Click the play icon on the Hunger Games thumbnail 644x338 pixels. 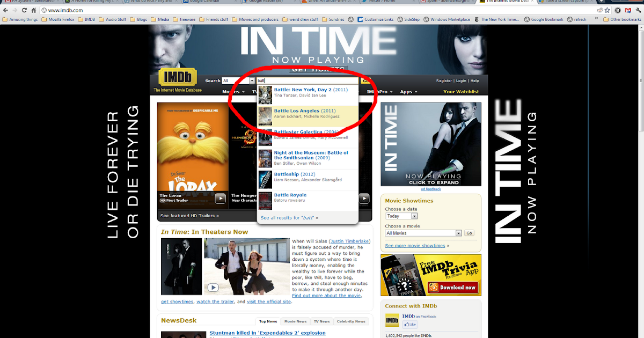tap(364, 198)
